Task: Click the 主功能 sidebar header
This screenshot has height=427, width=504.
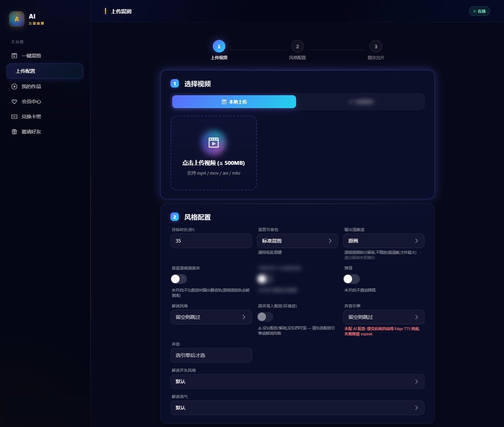Action: [17, 42]
